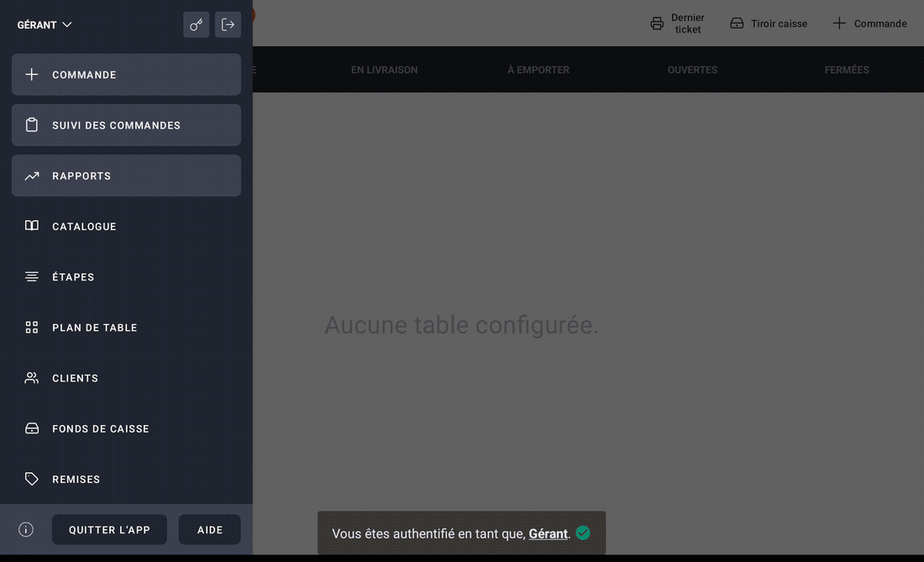
Task: Click the grid icon for Plan de table
Action: (32, 327)
